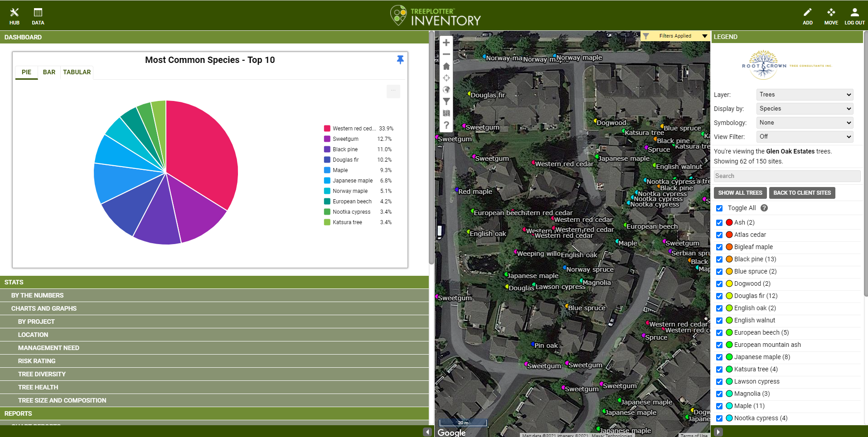Switch to the PIE chart tab
This screenshot has height=437, width=868.
pyautogui.click(x=27, y=72)
